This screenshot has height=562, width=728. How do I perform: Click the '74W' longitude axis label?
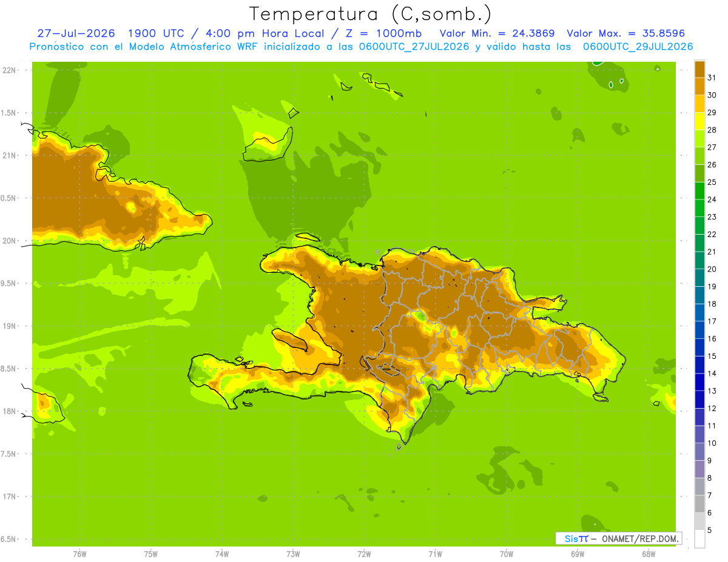point(222,554)
